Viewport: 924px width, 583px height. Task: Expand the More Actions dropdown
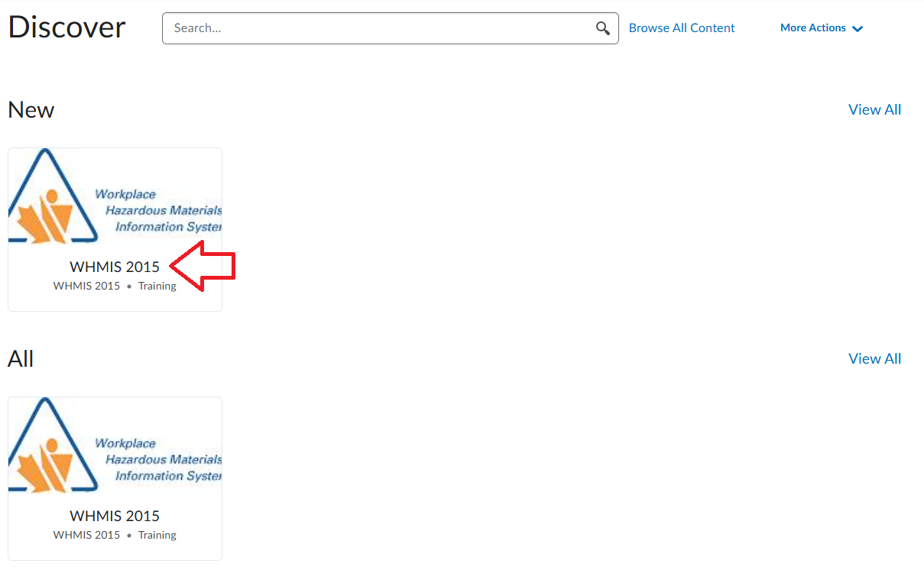coord(822,28)
